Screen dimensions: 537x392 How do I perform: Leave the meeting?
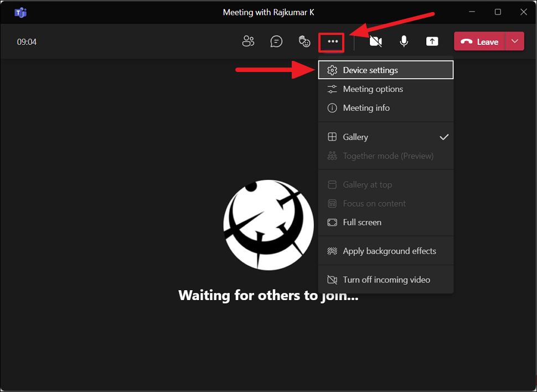[479, 42]
